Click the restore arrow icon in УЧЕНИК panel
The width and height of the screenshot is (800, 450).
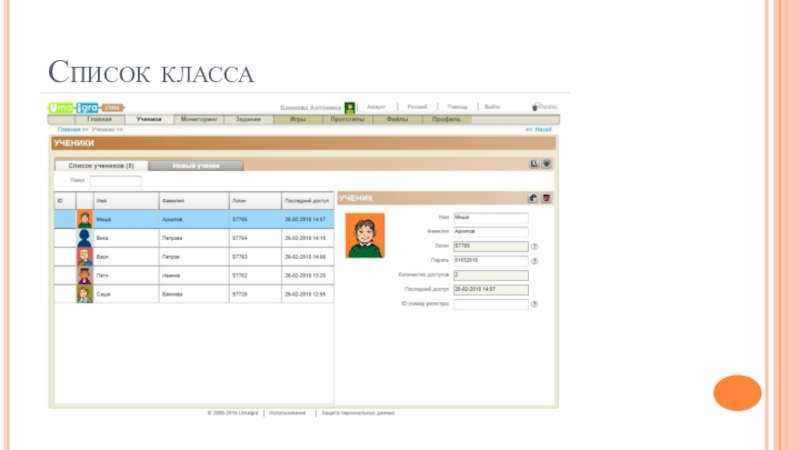pyautogui.click(x=533, y=198)
